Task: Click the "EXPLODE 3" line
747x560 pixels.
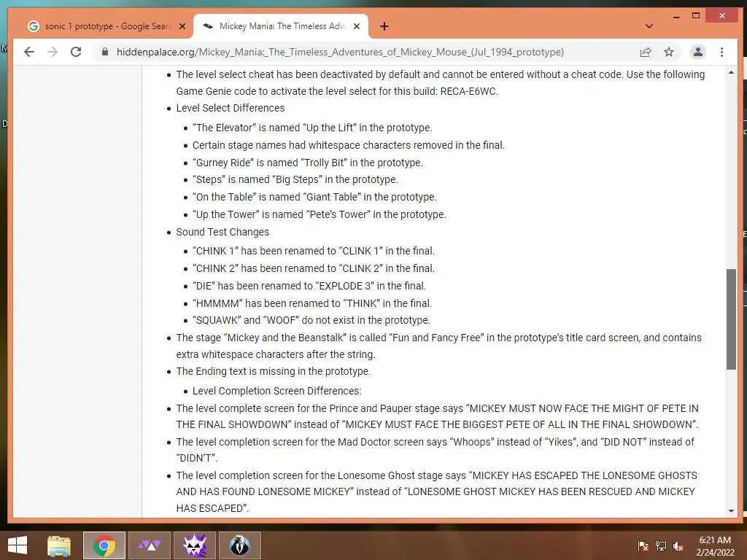Action: pyautogui.click(x=309, y=286)
